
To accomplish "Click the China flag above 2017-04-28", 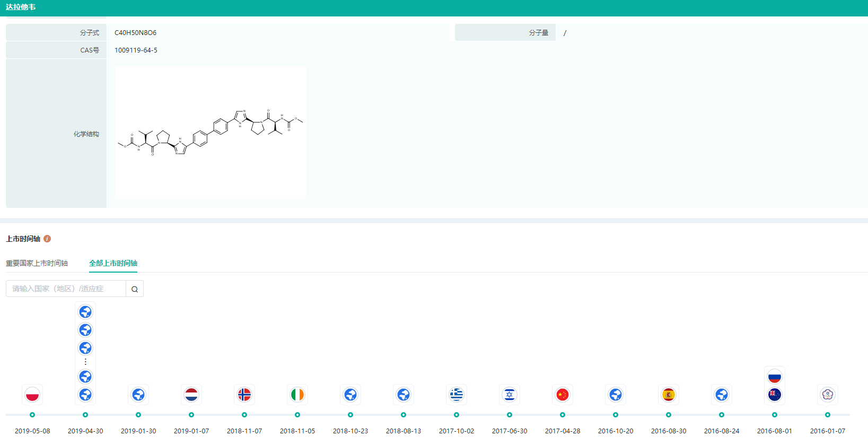I will [563, 395].
